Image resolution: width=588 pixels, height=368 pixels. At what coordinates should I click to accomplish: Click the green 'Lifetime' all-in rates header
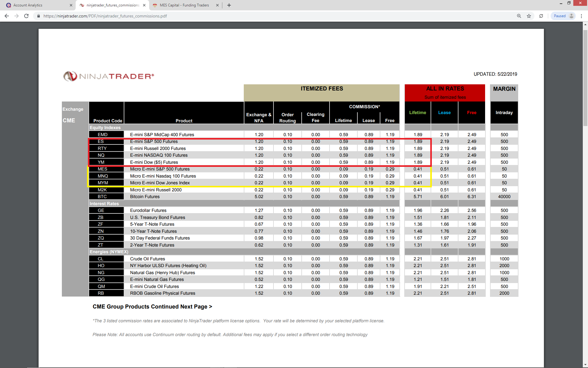417,113
